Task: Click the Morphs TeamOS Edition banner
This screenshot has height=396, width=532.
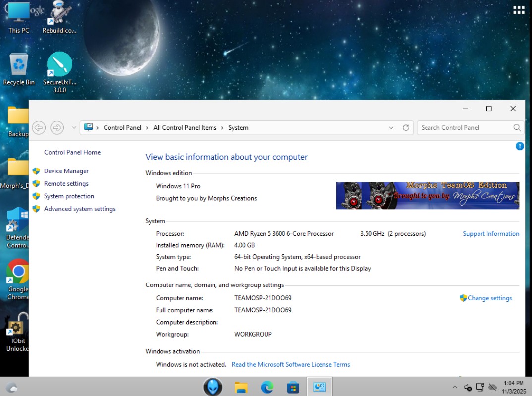Action: 427,195
